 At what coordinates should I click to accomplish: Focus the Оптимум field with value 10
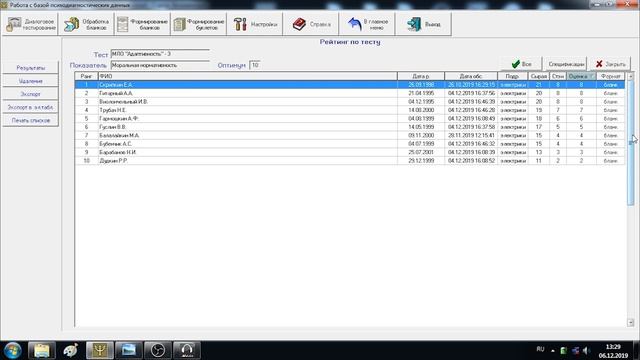[x=254, y=65]
